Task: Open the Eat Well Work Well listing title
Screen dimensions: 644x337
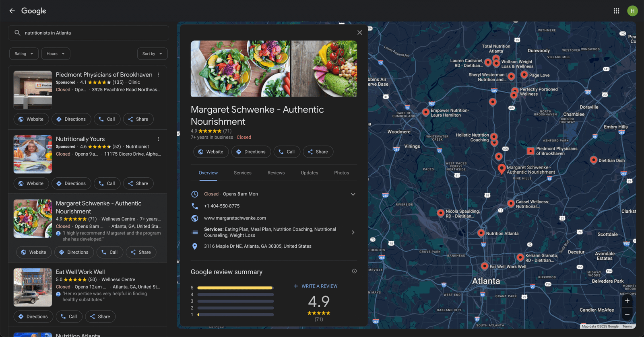Action: click(80, 272)
